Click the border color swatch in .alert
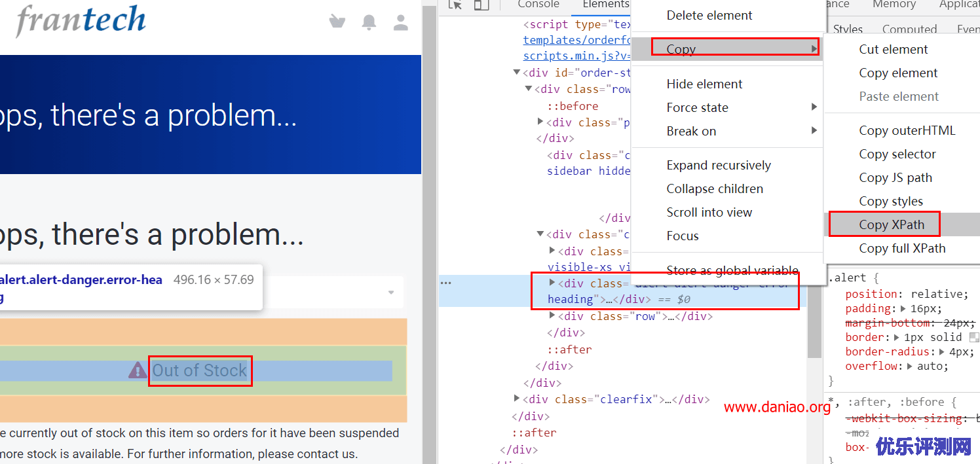 pyautogui.click(x=974, y=338)
